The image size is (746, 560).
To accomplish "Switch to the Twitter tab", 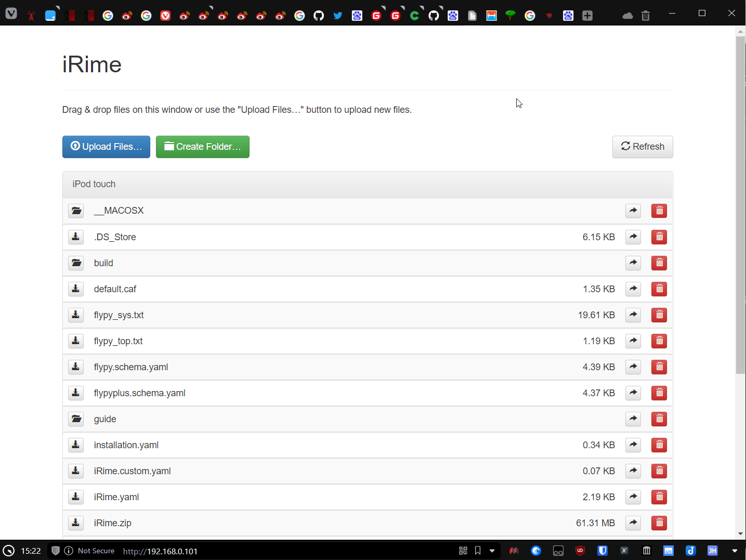I will pyautogui.click(x=338, y=16).
